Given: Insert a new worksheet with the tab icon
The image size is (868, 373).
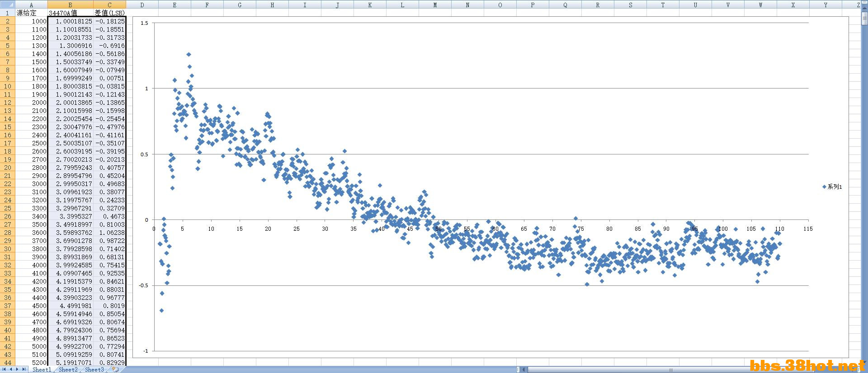Looking at the screenshot, I should [115, 369].
